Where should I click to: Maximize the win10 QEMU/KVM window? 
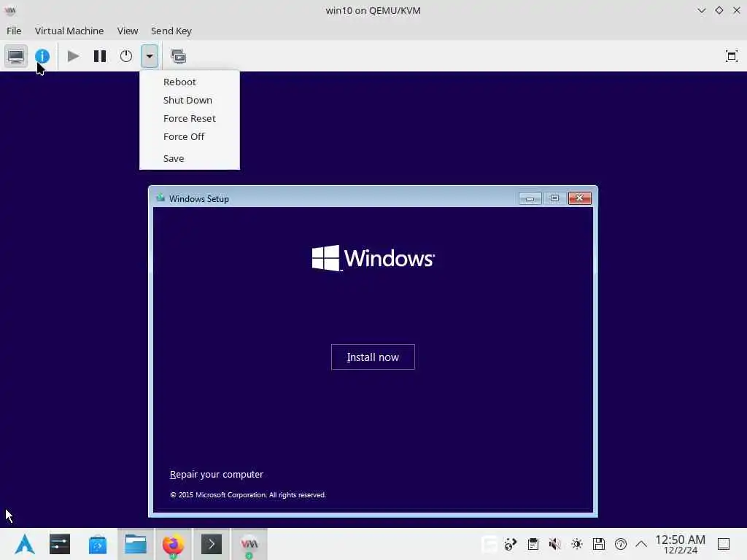point(719,10)
